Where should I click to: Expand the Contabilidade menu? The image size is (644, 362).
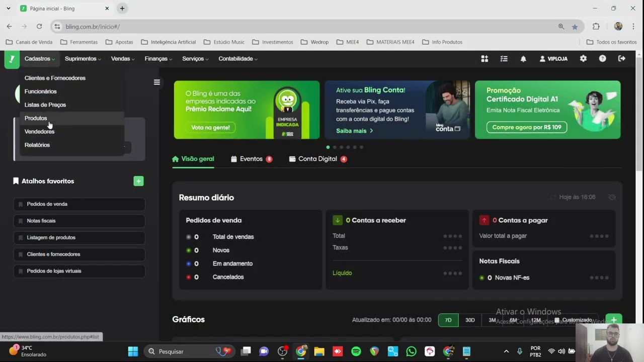(x=238, y=59)
